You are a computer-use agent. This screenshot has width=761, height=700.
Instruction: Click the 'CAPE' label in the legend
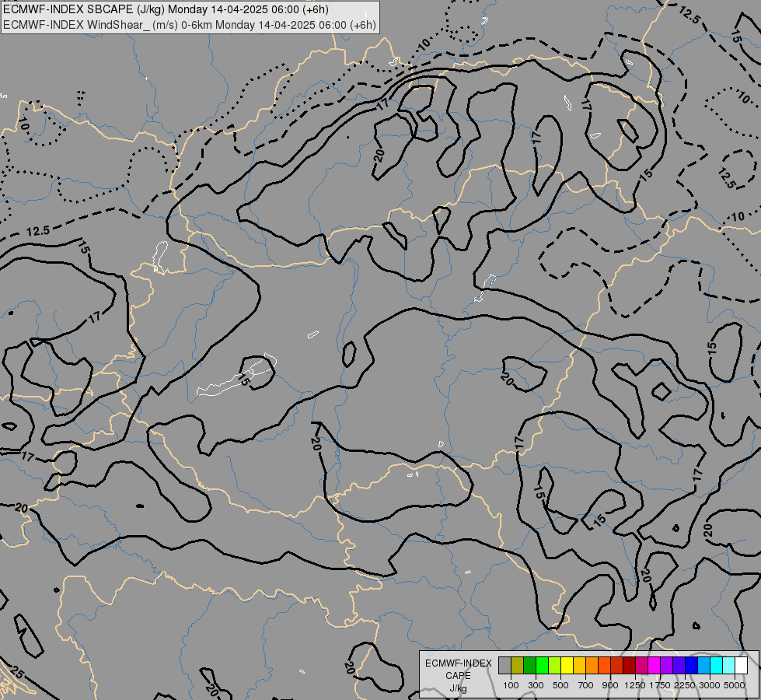pos(458,676)
